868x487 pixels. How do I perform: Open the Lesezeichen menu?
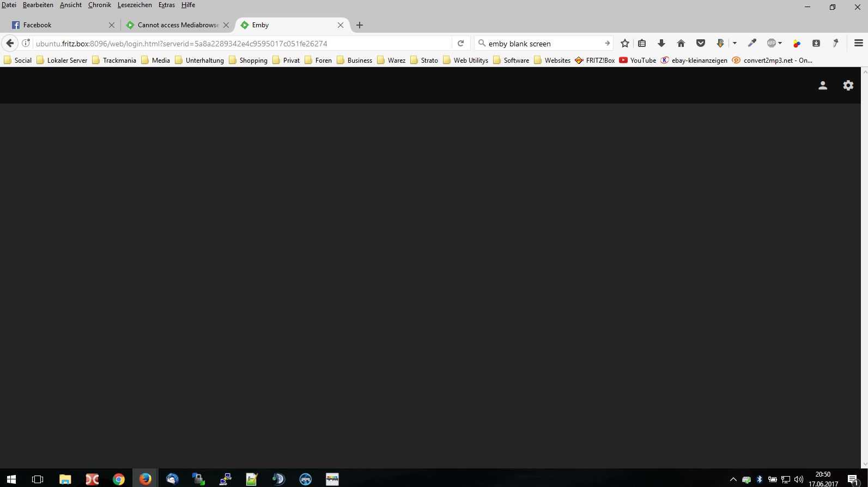135,5
